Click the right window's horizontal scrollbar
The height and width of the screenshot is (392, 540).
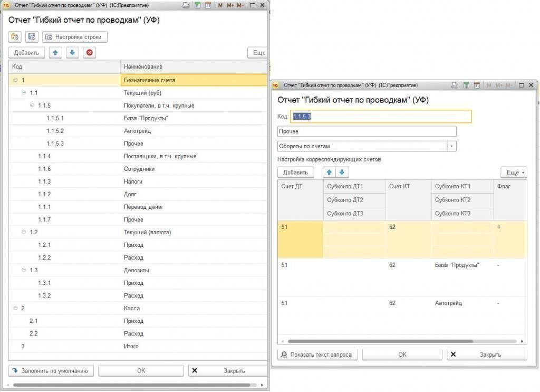380,341
